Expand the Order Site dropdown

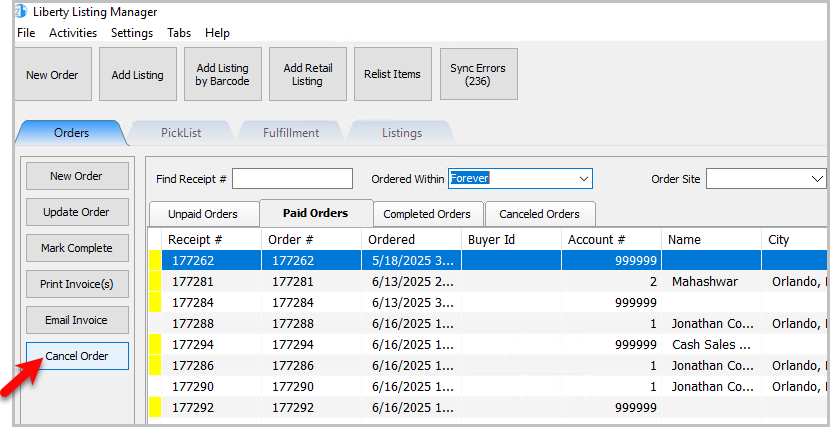click(817, 179)
